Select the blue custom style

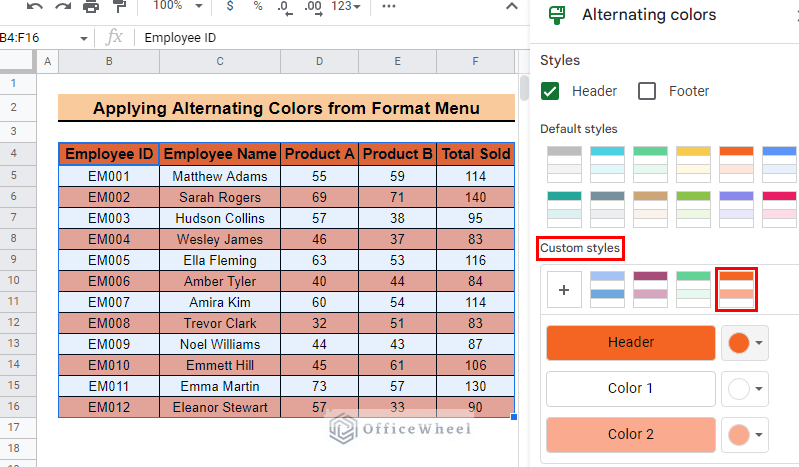click(607, 290)
